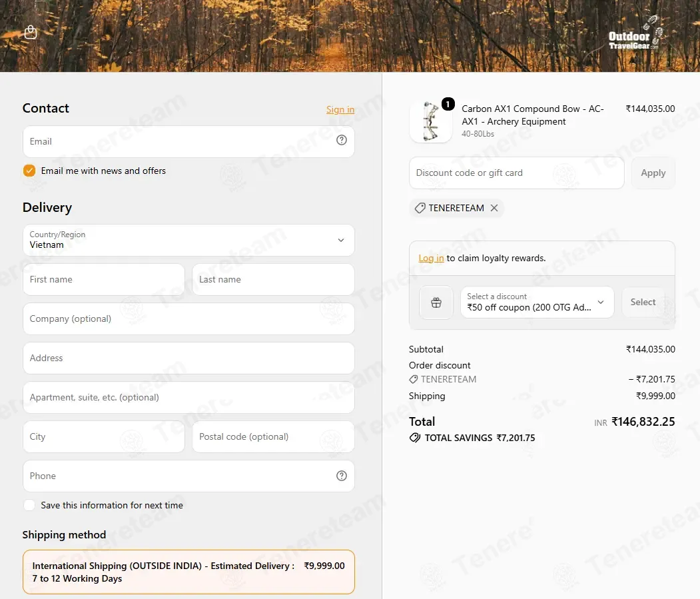Select International Shipping outside India option
This screenshot has height=599, width=700.
(x=189, y=572)
